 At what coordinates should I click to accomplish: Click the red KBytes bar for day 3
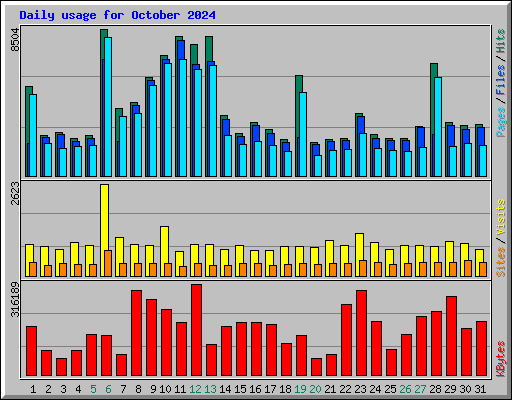[61, 367]
